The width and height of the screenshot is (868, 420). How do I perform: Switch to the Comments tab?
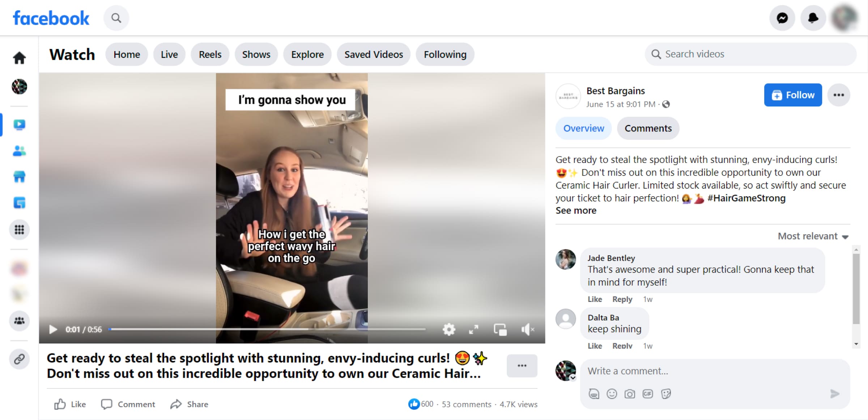(x=648, y=128)
